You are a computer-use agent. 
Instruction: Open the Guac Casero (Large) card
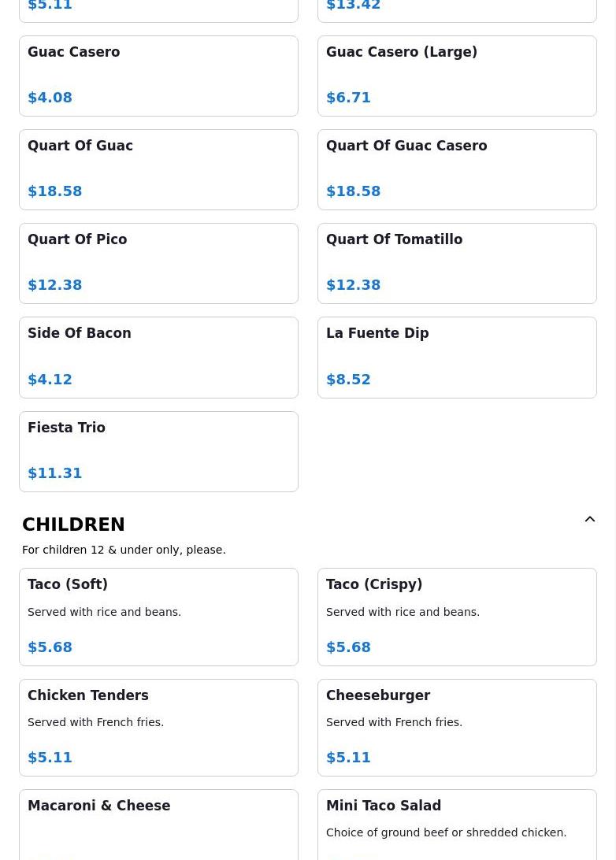(457, 76)
